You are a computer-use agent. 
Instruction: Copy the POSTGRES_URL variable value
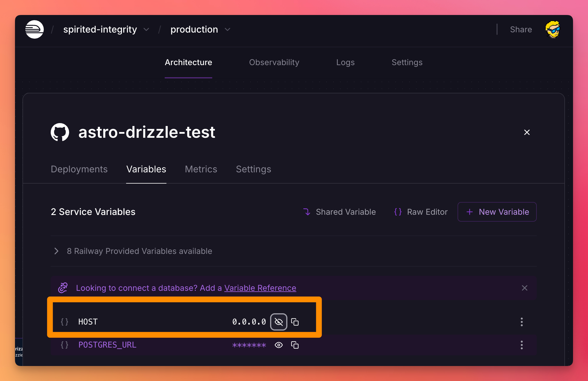click(x=295, y=345)
